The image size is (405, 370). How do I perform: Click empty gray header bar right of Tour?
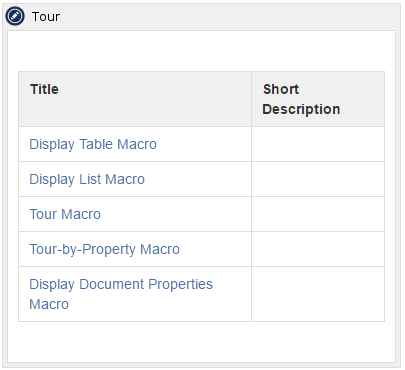coord(230,17)
